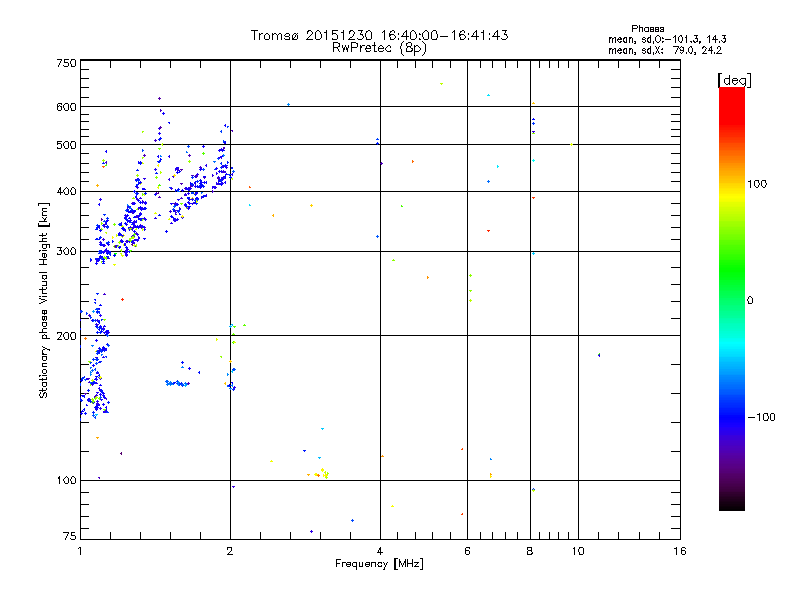
Task: Click the 'mean, sd,X: 79.0, 24.2' statistic
Action: [665, 51]
